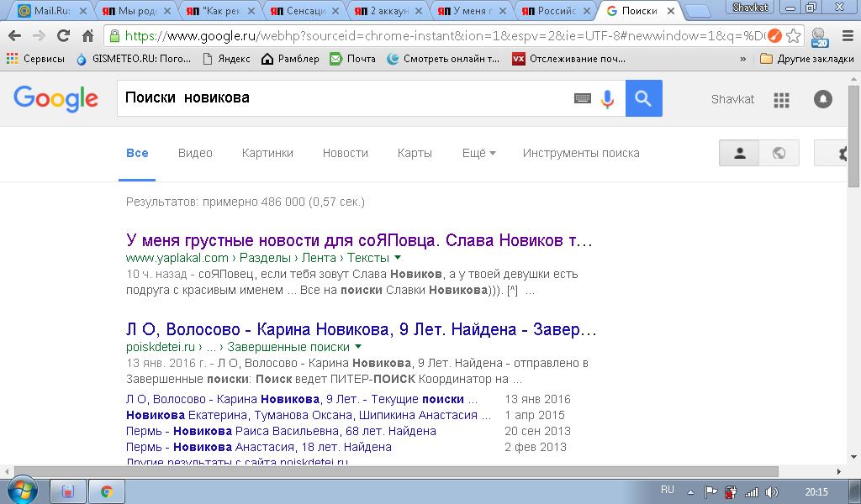The width and height of the screenshot is (861, 504).
Task: Submit the search with blue magnifier button
Action: pos(643,98)
